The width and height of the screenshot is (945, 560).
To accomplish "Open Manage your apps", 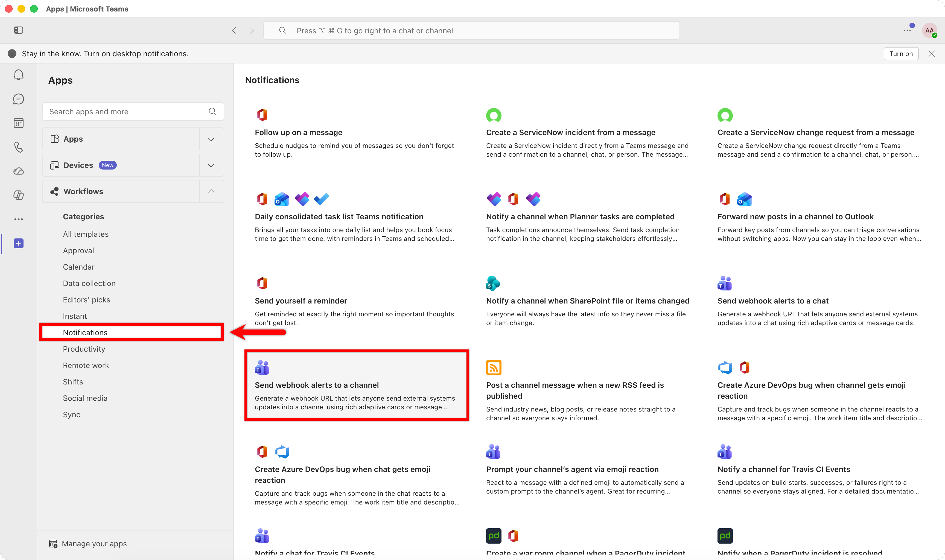I will [x=88, y=544].
